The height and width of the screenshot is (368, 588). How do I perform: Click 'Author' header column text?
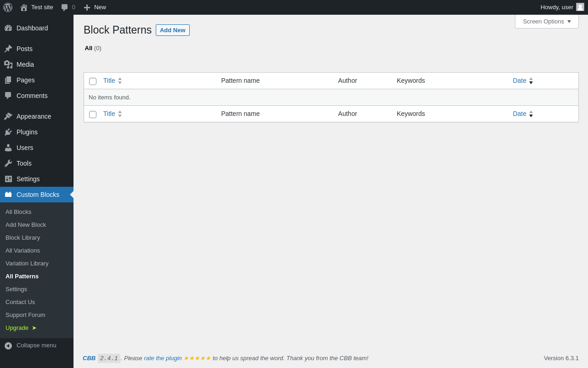[x=347, y=80]
